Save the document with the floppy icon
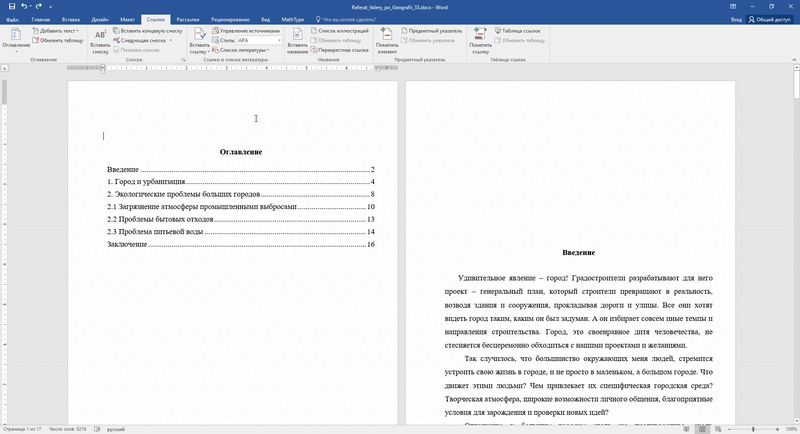800x434 pixels. [x=12, y=7]
